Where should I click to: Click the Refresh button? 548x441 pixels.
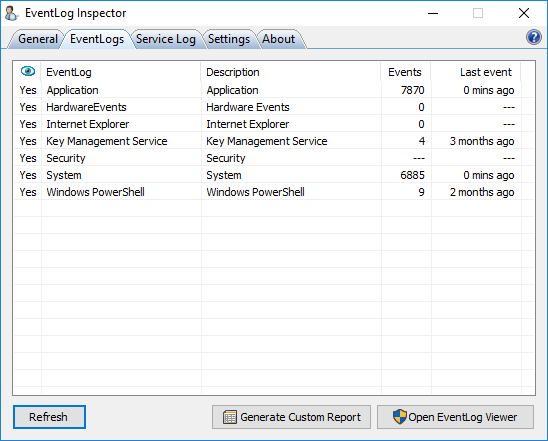tap(49, 417)
